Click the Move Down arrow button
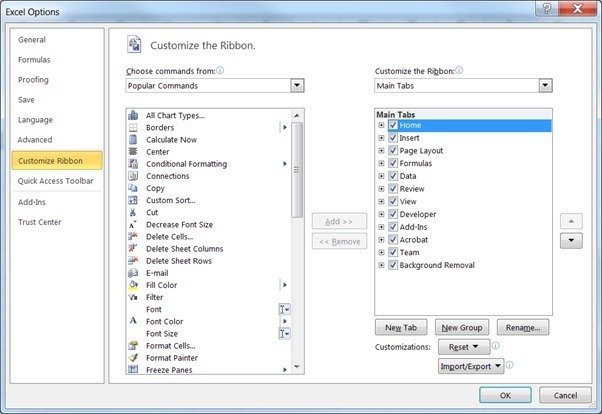Image resolution: width=602 pixels, height=414 pixels. coord(571,240)
